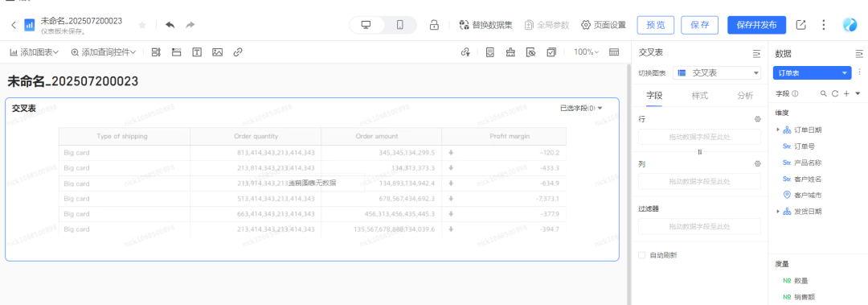Open 页面设置 page settings
This screenshot has width=868, height=305.
(604, 25)
